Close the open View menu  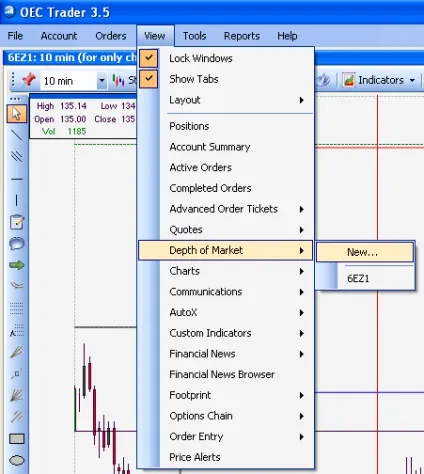click(x=155, y=36)
